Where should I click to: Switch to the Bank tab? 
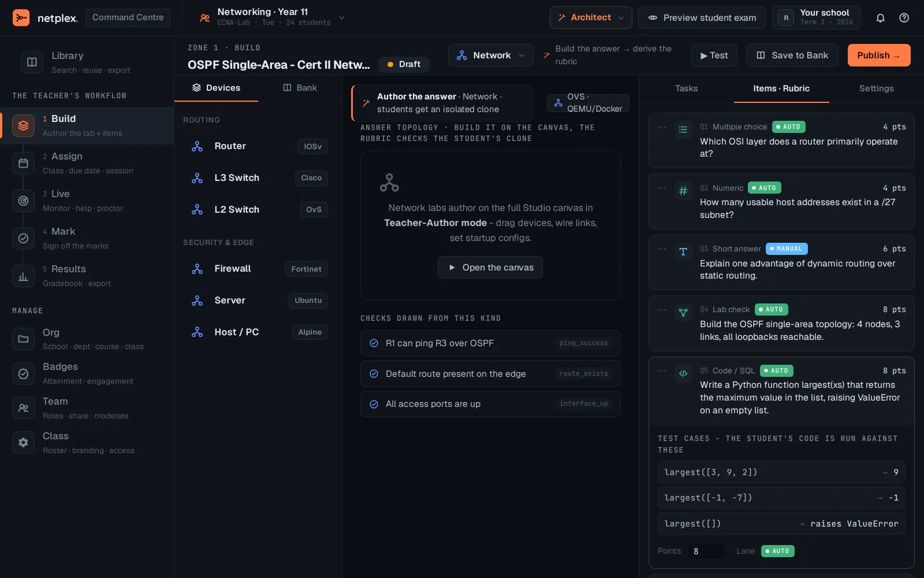(x=300, y=88)
